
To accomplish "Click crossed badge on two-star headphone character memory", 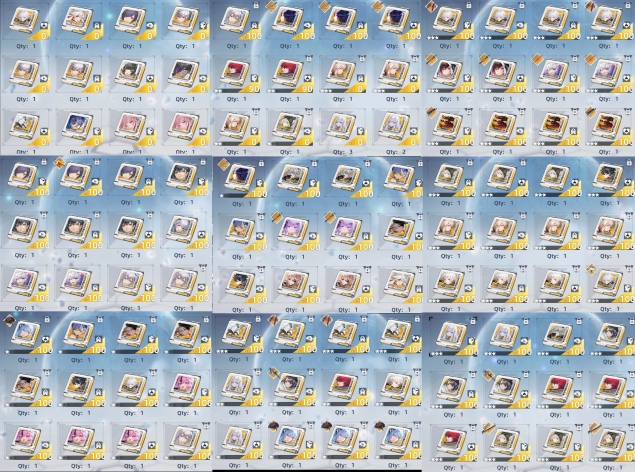I will (273, 372).
